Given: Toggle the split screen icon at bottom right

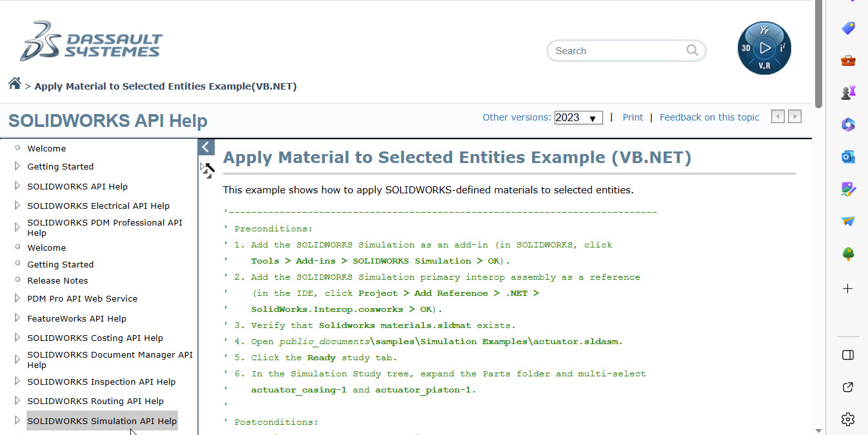Looking at the screenshot, I should [x=847, y=354].
